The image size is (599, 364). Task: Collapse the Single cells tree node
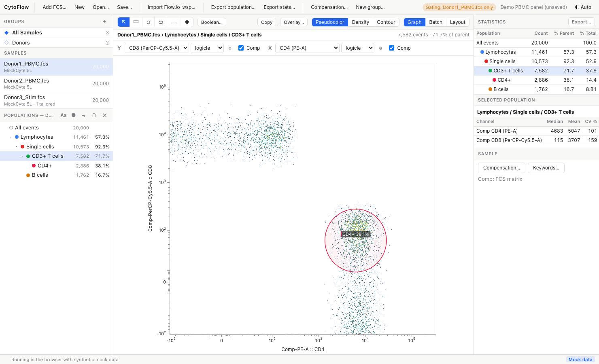click(17, 147)
